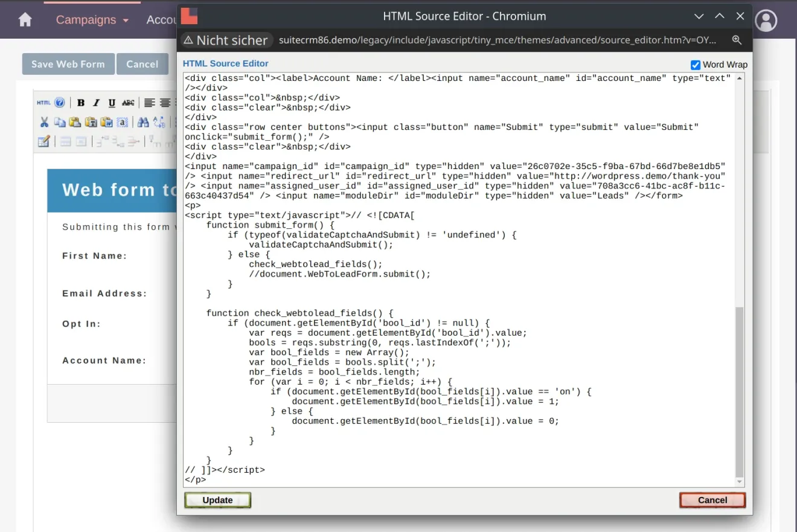
Task: Click the Paste from Word icon
Action: point(106,122)
